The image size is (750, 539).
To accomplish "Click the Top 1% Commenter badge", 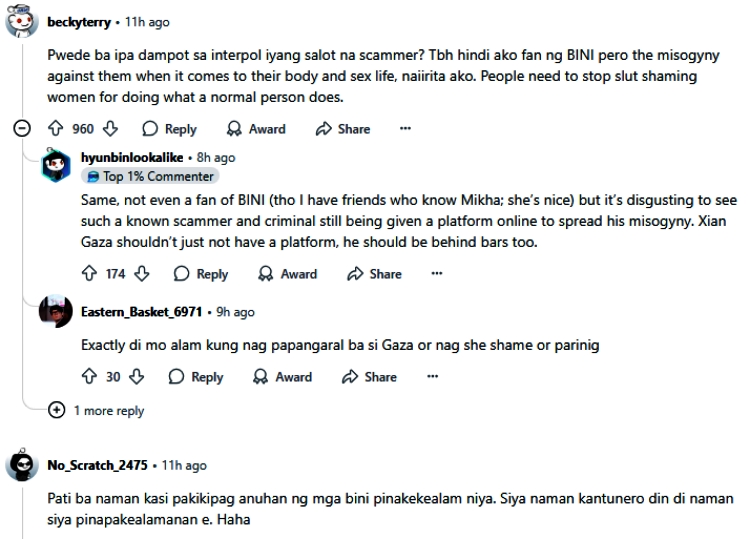I will pos(150,176).
